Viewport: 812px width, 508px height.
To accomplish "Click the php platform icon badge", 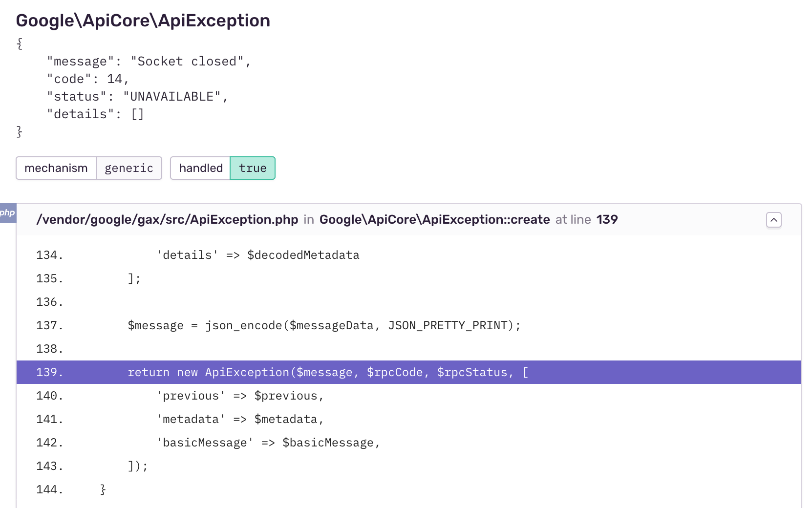I will point(8,213).
